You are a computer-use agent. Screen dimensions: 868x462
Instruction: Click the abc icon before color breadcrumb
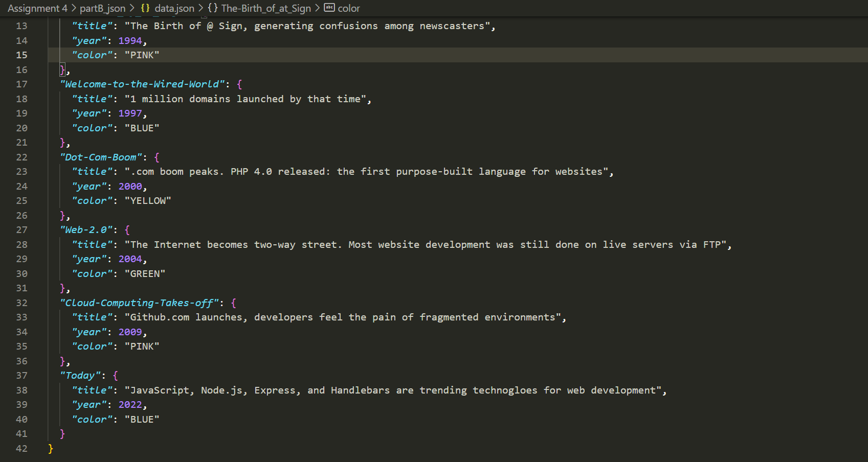(329, 8)
